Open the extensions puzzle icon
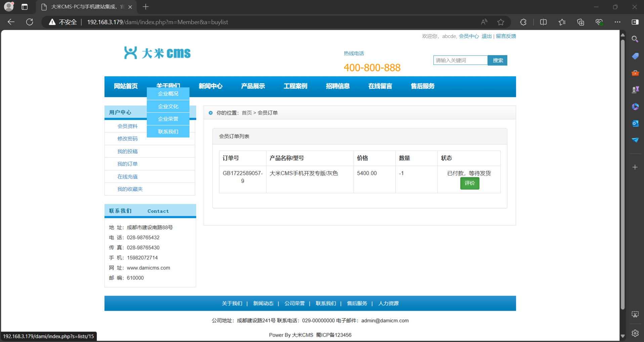This screenshot has width=644, height=342. 523,22
